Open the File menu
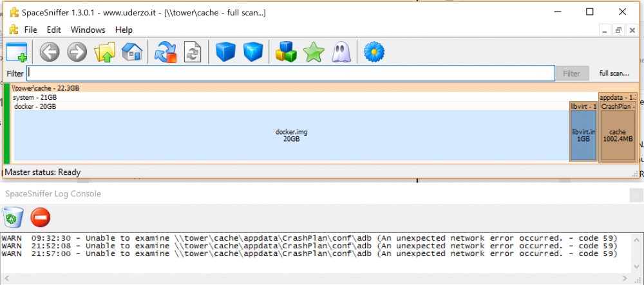Viewport: 644px width, 285px height. [x=30, y=30]
